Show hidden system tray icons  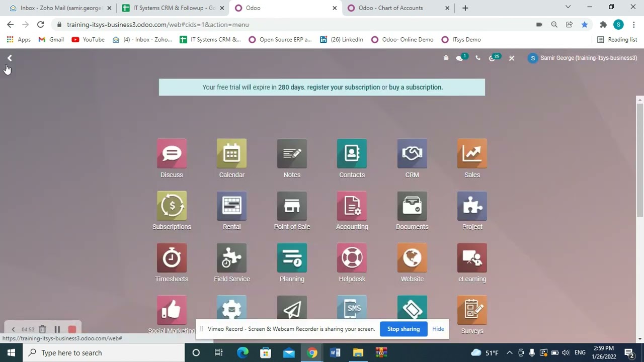click(x=509, y=353)
